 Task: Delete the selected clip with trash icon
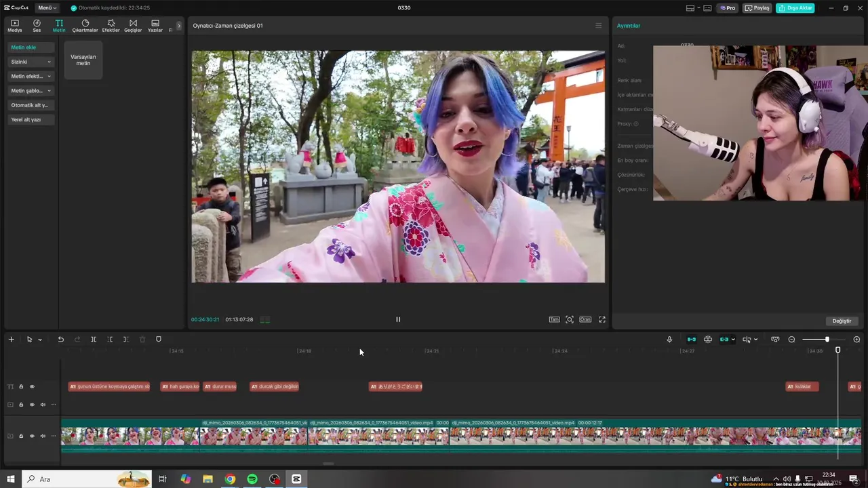pyautogui.click(x=142, y=340)
